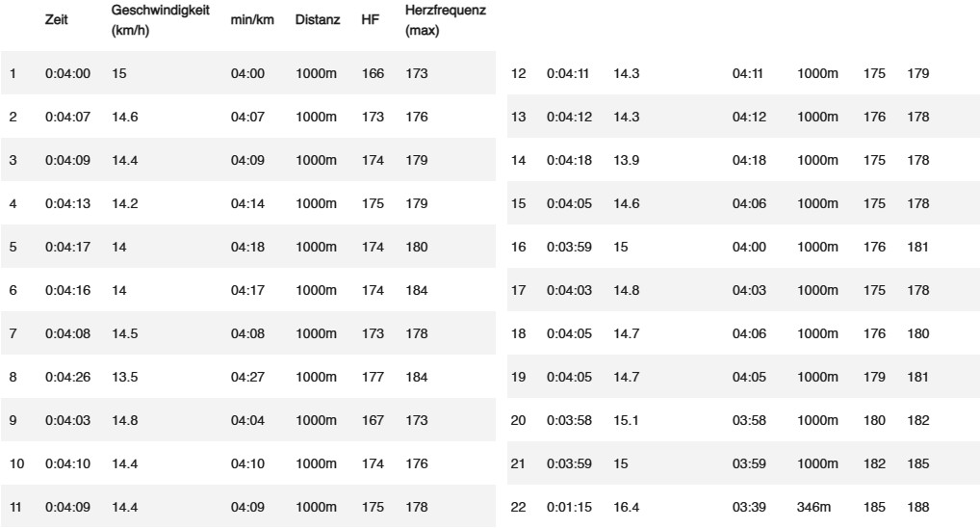The image size is (980, 528).
Task: Click the 0:04:26 lap time
Action: [x=67, y=377]
